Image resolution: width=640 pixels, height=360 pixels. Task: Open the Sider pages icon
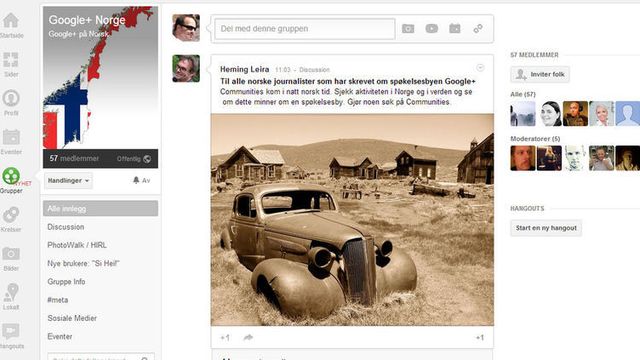(11, 60)
